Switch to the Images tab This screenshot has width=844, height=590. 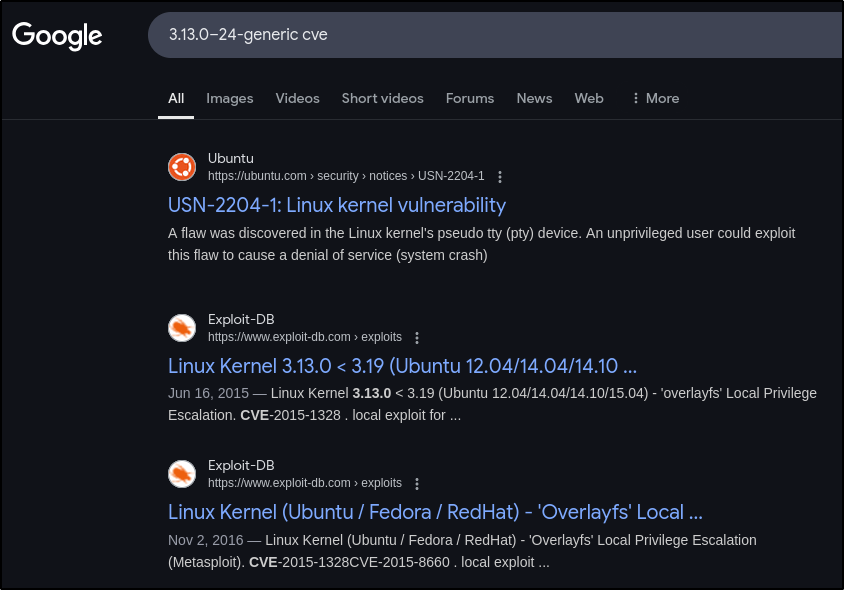coord(229,98)
